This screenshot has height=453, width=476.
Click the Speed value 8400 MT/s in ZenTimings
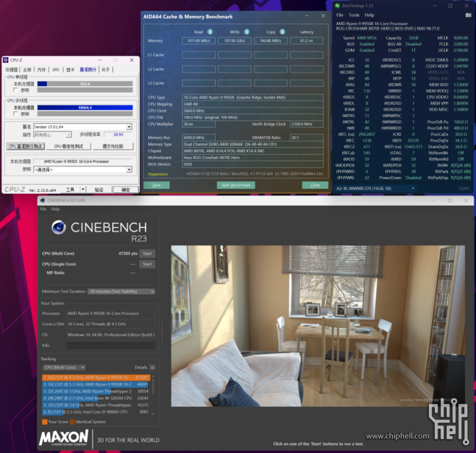pos(367,38)
